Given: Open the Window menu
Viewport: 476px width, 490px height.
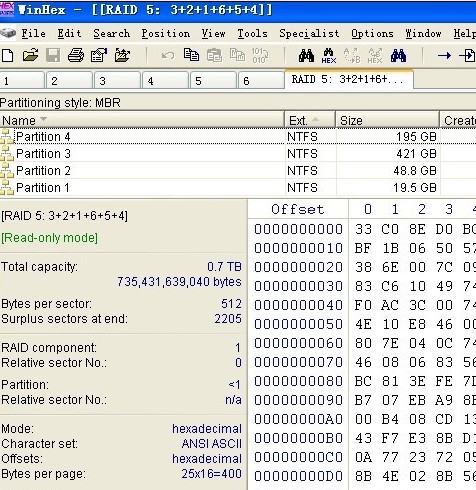Looking at the screenshot, I should 423,33.
